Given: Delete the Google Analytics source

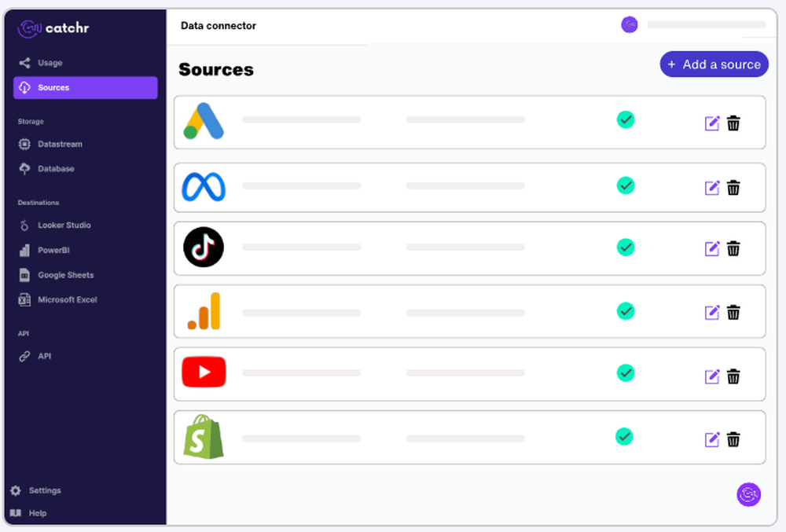Looking at the screenshot, I should [x=733, y=313].
